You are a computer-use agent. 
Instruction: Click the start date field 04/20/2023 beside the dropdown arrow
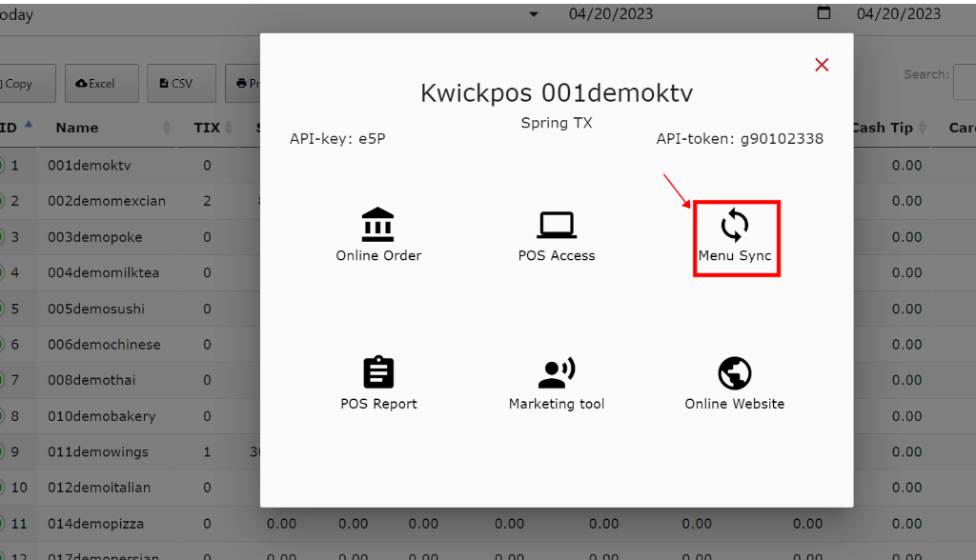pos(611,13)
